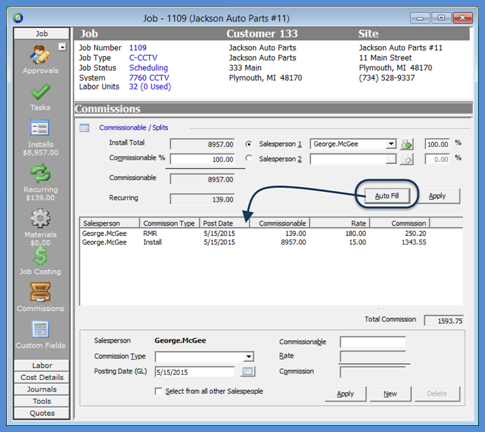Image resolution: width=485 pixels, height=432 pixels.
Task: Open the Journals section tab
Action: pyautogui.click(x=42, y=389)
